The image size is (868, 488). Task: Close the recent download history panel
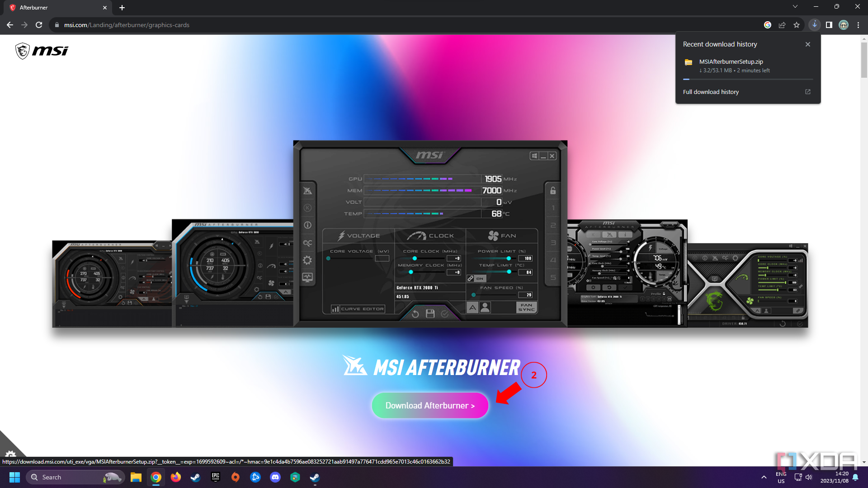(x=808, y=44)
